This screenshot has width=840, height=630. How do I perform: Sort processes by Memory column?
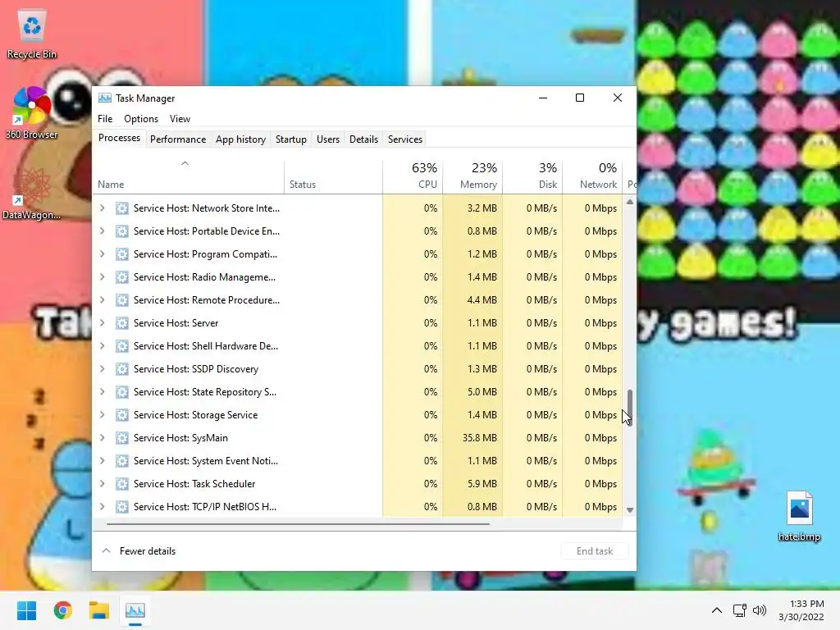tap(473, 177)
